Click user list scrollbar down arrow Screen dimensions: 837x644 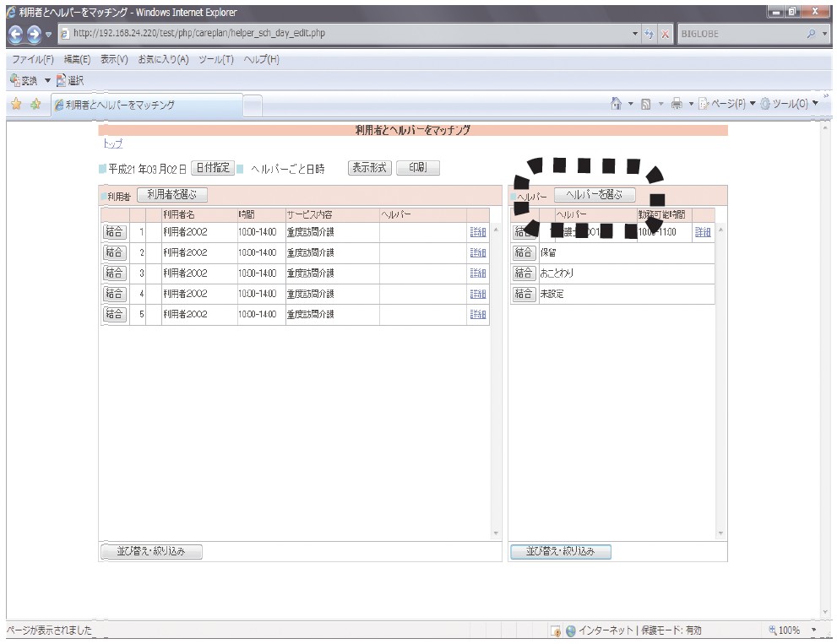496,533
